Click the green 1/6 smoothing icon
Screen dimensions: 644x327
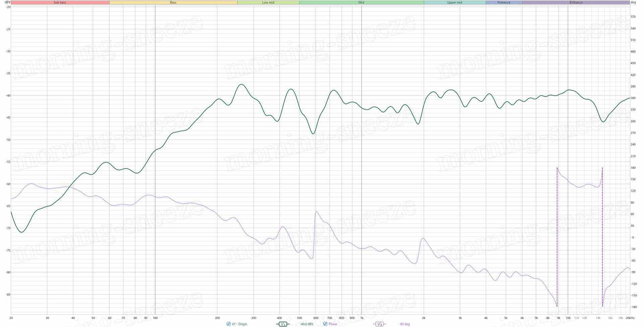(283, 324)
